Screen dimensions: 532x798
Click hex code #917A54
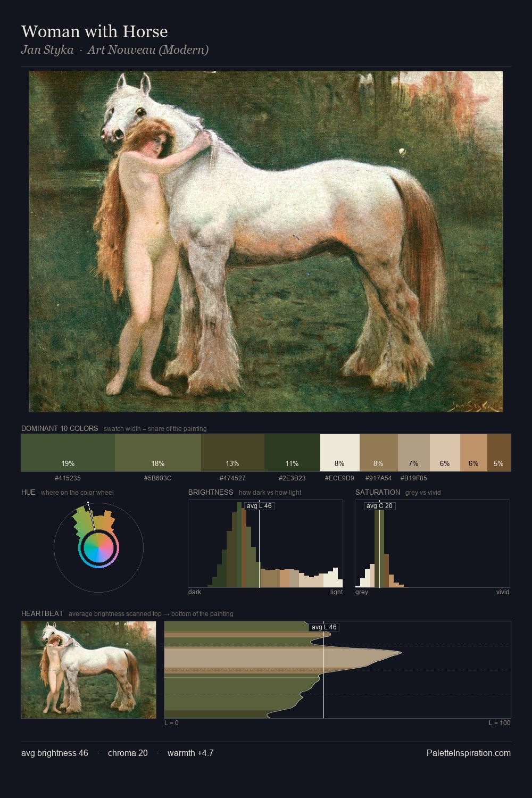pos(378,478)
